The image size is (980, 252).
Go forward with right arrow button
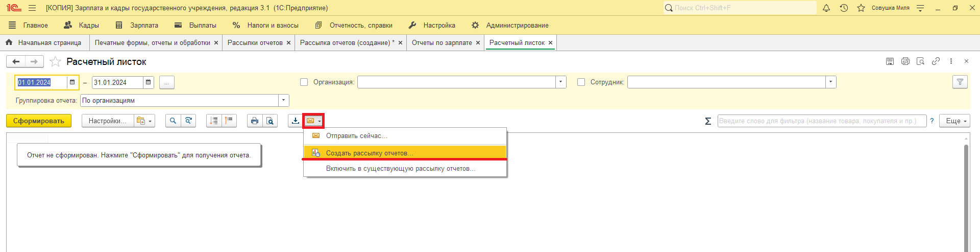click(34, 62)
